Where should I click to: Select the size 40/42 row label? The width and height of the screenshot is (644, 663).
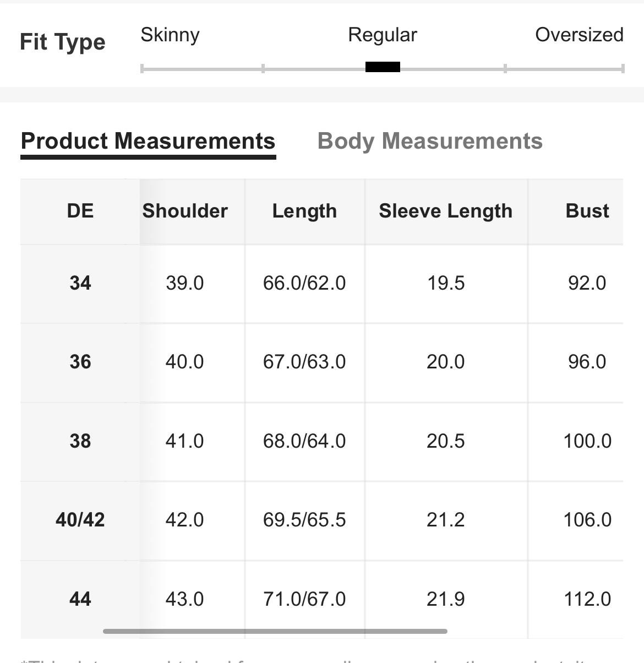[80, 519]
